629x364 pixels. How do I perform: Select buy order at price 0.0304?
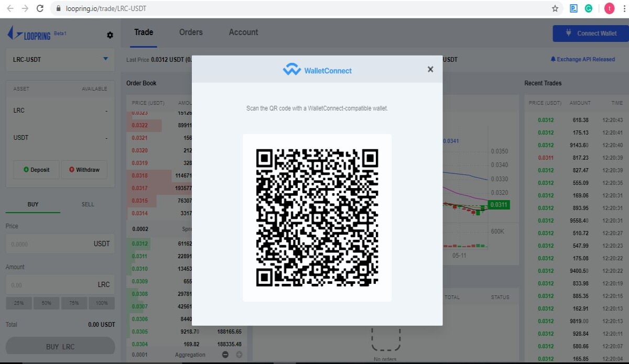[x=139, y=344]
